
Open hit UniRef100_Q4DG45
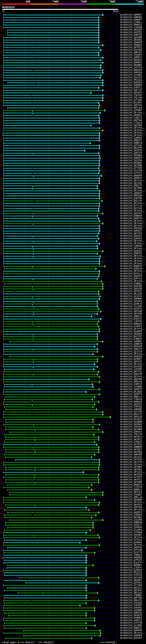[x=131, y=357]
